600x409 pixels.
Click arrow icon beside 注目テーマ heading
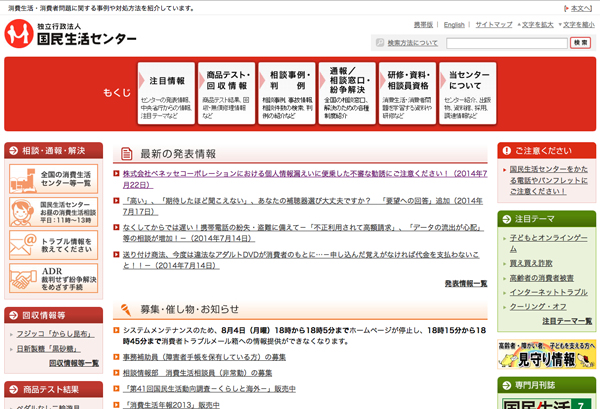tap(506, 218)
